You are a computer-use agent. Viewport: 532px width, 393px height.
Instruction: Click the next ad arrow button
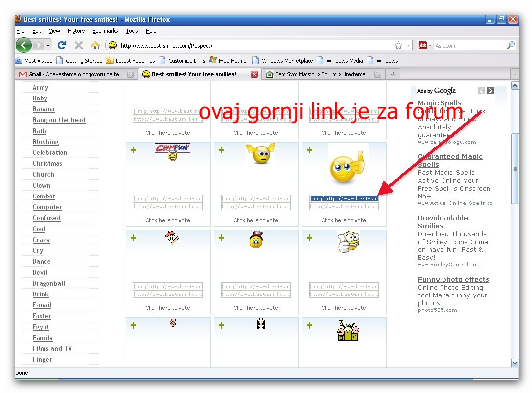tap(490, 91)
